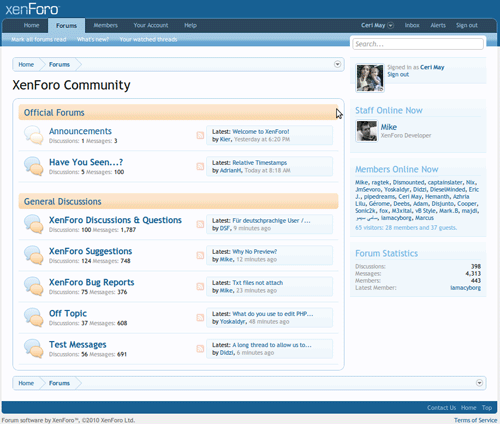Open the Inbox

(x=412, y=25)
